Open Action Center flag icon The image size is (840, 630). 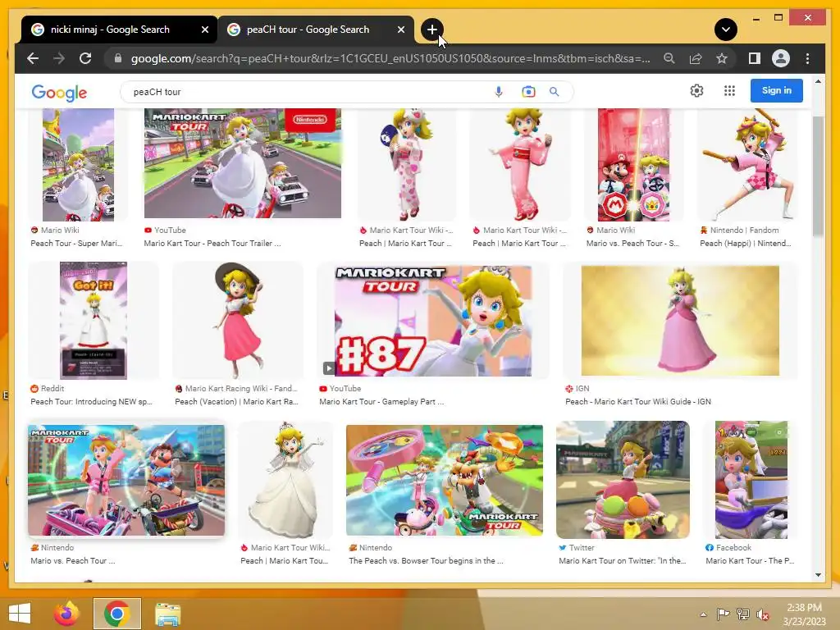pyautogui.click(x=723, y=614)
